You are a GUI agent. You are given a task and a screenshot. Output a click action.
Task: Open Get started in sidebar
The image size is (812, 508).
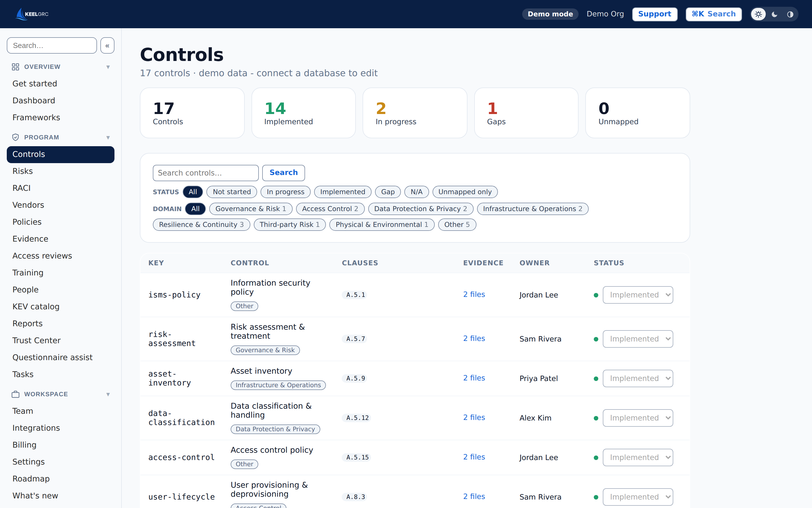(60, 84)
